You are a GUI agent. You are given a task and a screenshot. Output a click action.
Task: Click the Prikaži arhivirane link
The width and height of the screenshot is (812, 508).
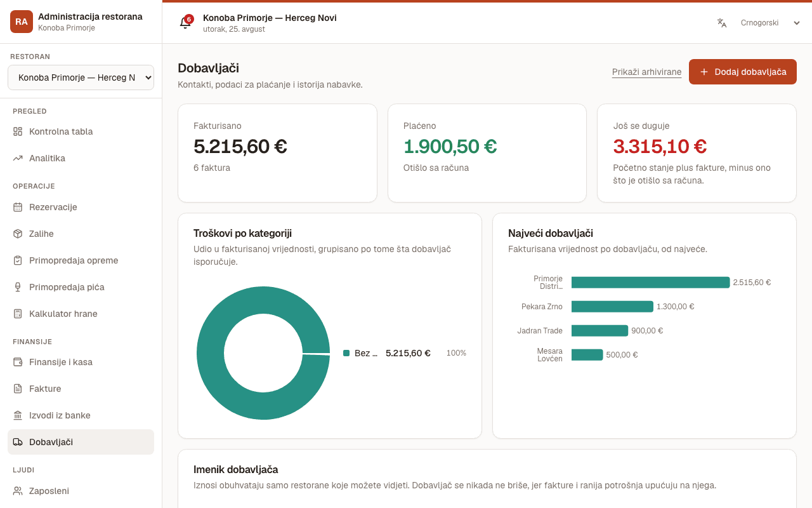point(647,72)
